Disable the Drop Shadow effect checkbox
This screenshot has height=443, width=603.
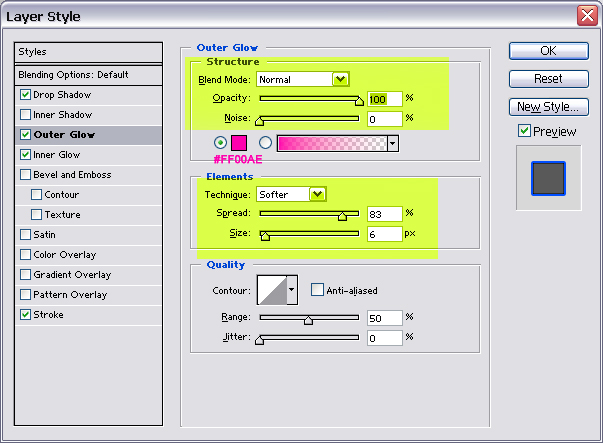pyautogui.click(x=25, y=95)
